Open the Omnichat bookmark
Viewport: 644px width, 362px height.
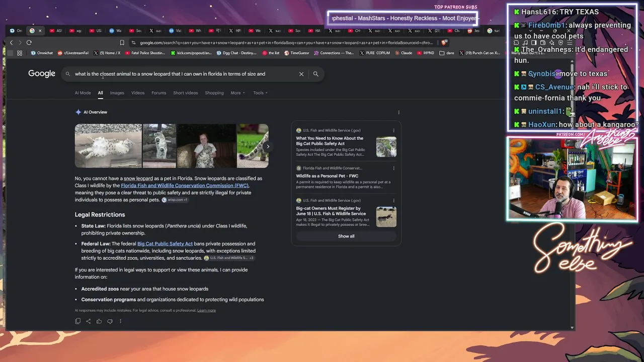pyautogui.click(x=41, y=53)
